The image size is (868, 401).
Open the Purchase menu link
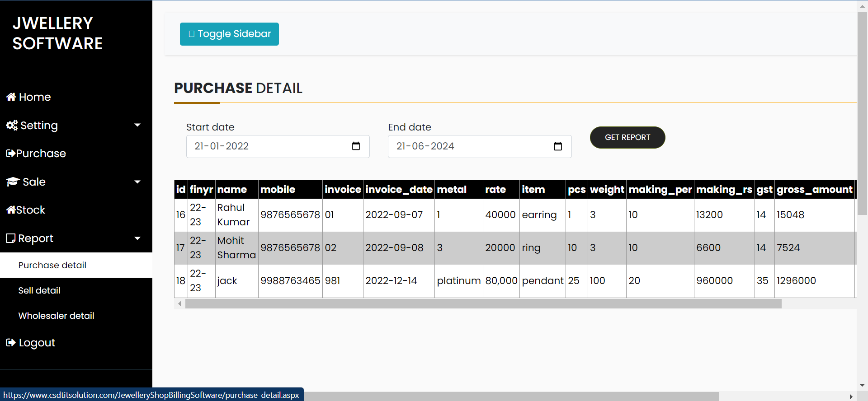[x=41, y=154]
